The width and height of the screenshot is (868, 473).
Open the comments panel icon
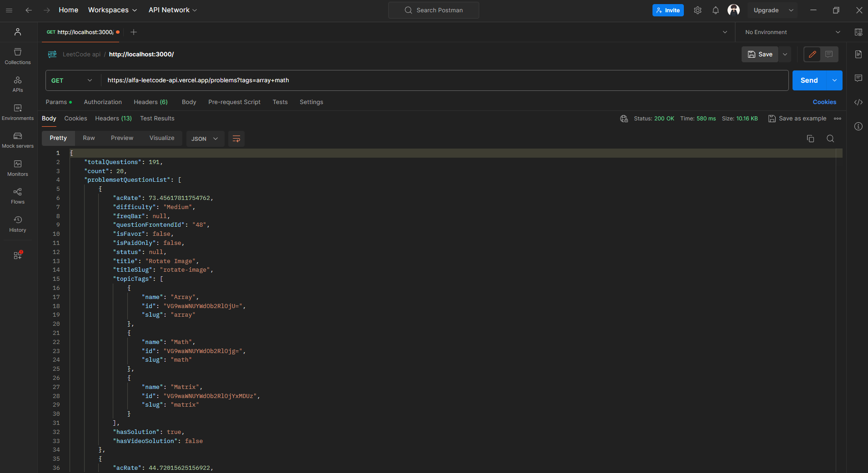tap(858, 78)
